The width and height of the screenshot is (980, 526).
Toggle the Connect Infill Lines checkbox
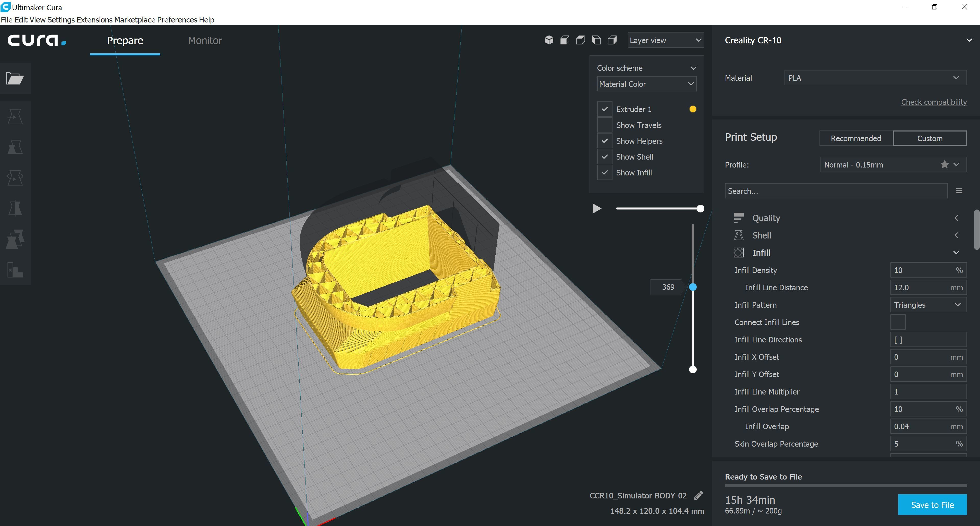click(x=898, y=322)
